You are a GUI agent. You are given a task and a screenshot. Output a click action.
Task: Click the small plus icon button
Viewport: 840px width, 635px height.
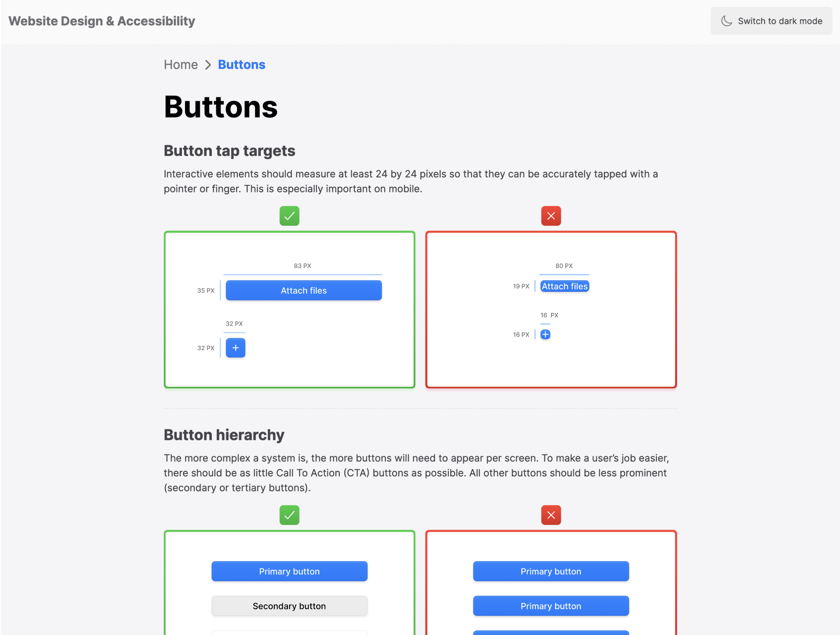[545, 335]
